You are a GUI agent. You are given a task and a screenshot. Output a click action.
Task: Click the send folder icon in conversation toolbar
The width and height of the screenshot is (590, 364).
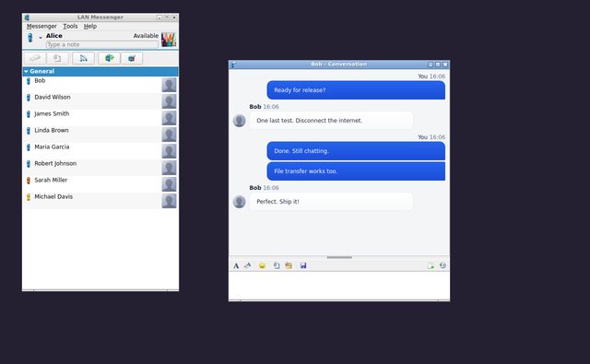(289, 265)
